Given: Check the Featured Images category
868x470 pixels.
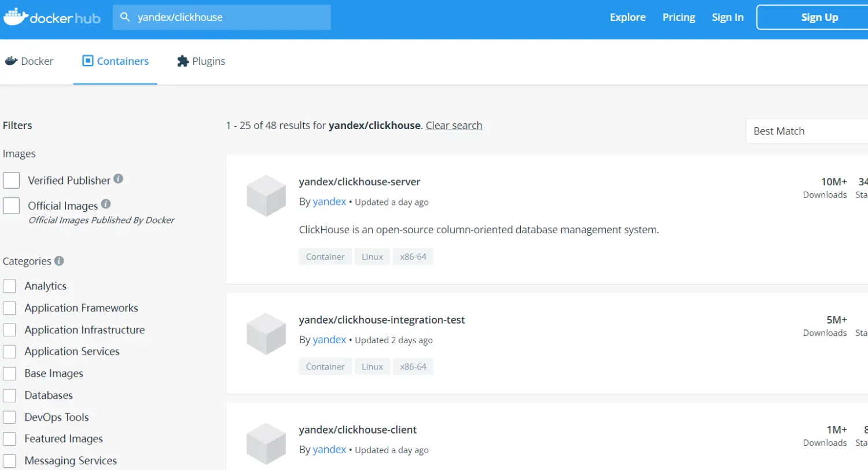Looking at the screenshot, I should pyautogui.click(x=9, y=439).
